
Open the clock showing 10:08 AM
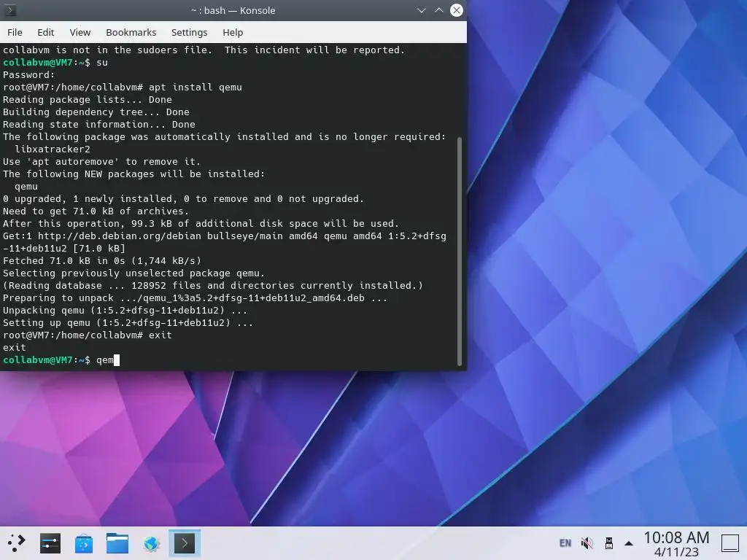click(x=676, y=543)
